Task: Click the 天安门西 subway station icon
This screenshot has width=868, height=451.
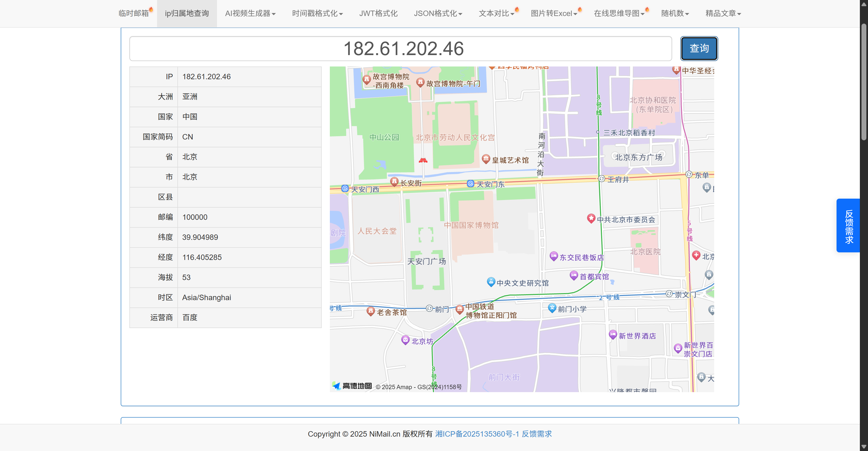Action: pyautogui.click(x=345, y=188)
